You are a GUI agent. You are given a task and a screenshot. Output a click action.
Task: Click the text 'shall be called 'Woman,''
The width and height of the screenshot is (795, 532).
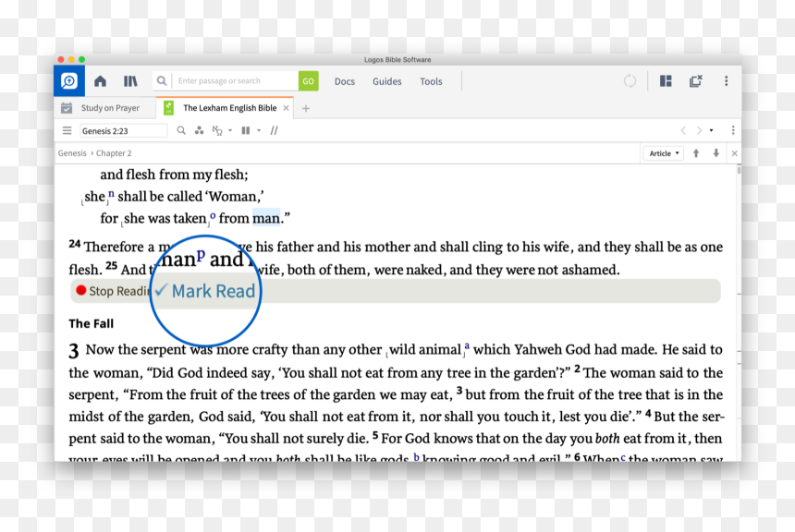click(190, 197)
